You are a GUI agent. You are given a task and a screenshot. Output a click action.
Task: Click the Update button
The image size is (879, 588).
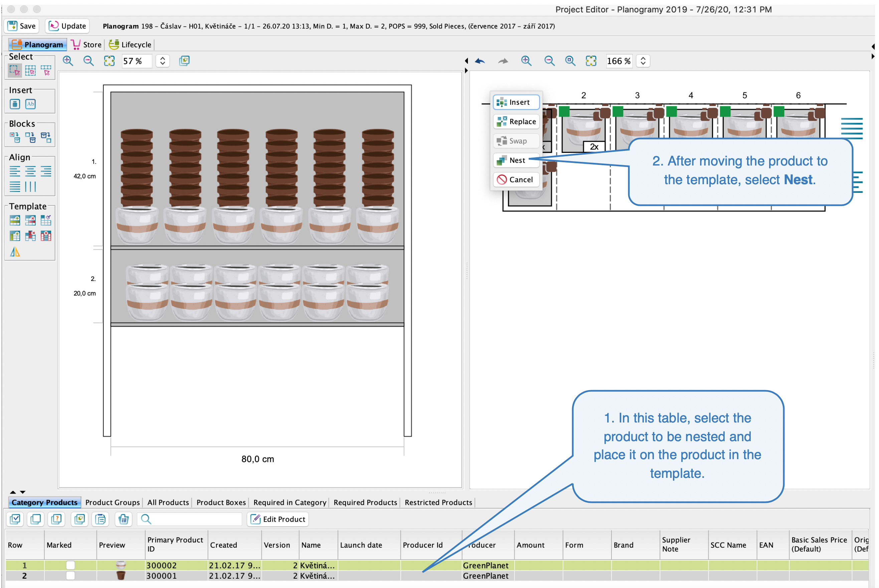[x=67, y=26]
